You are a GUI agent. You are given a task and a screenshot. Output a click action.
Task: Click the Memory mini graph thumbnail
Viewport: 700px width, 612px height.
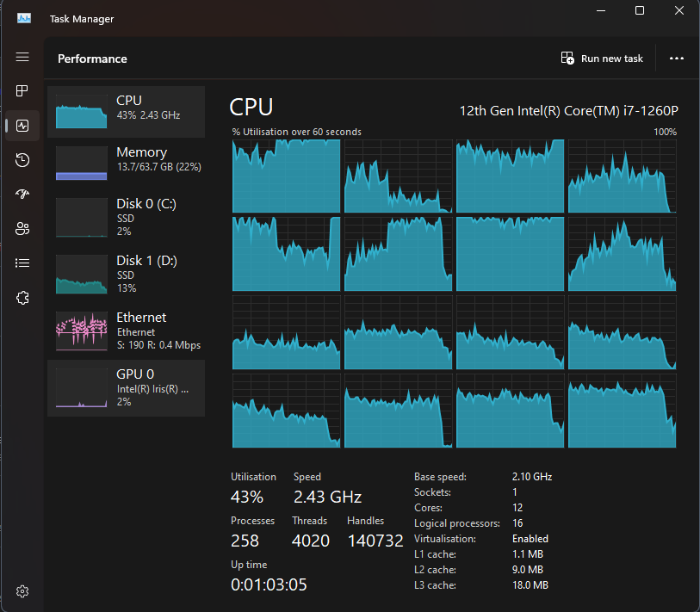point(81,163)
